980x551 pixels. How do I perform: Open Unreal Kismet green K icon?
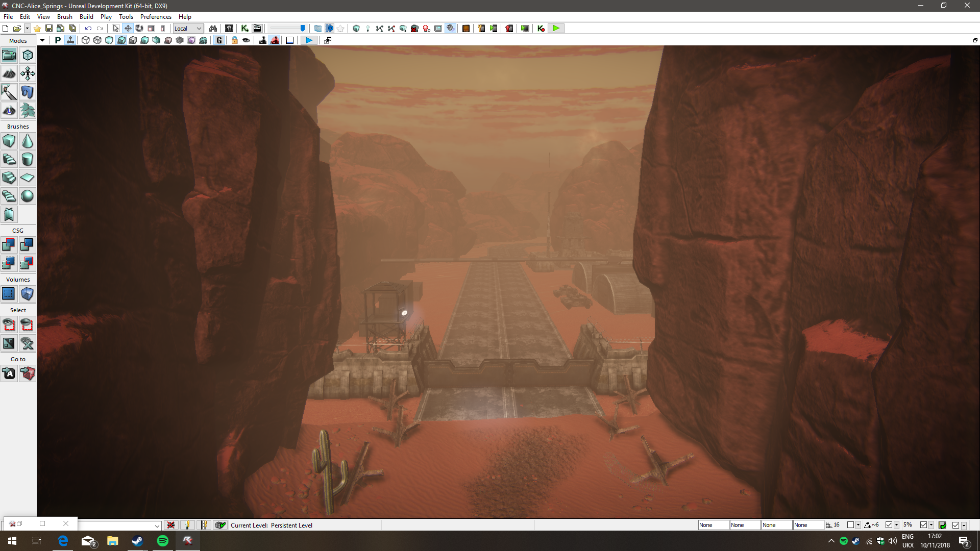click(244, 29)
